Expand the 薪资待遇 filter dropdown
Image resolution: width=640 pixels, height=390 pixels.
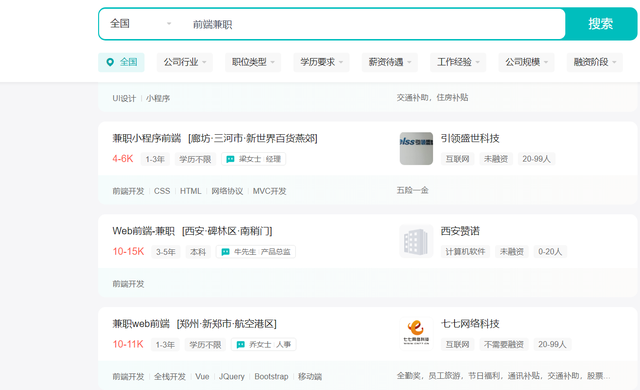[390, 62]
